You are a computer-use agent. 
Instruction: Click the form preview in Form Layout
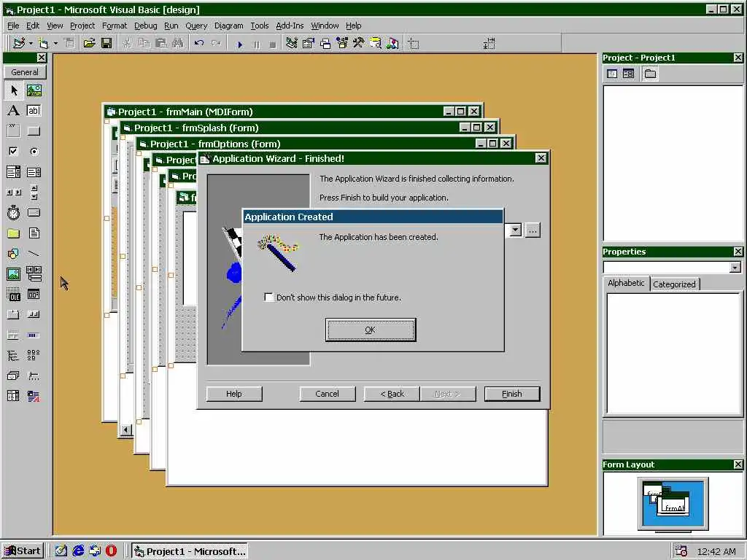(673, 502)
